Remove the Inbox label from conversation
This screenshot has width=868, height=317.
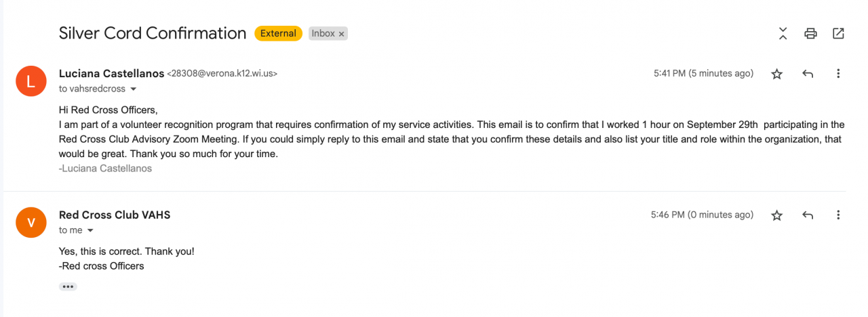point(342,33)
